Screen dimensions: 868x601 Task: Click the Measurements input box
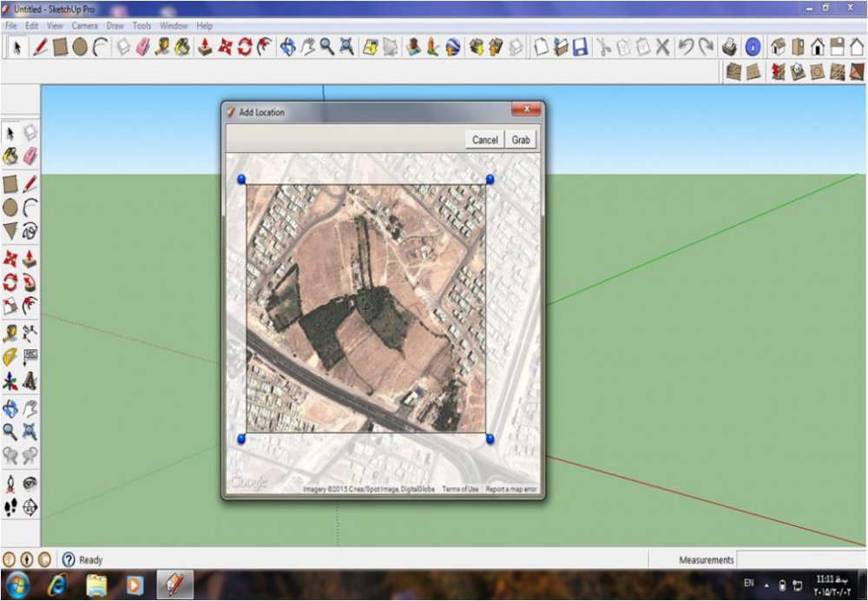(801, 560)
